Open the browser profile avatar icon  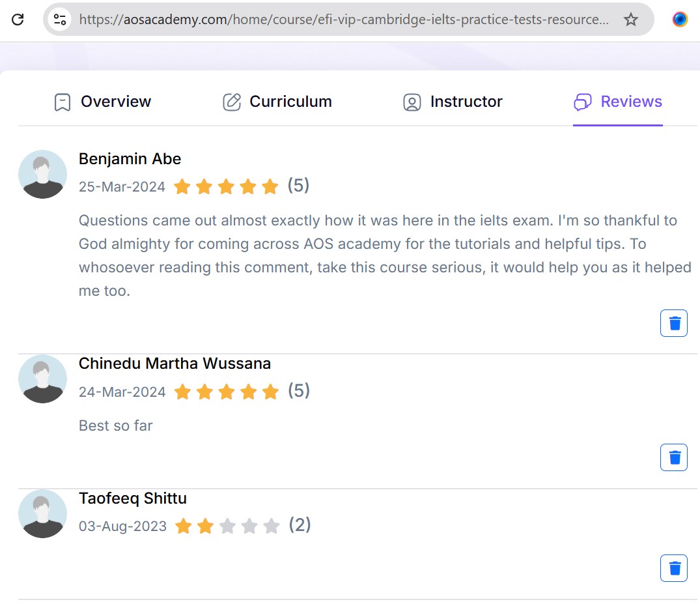pyautogui.click(x=679, y=19)
